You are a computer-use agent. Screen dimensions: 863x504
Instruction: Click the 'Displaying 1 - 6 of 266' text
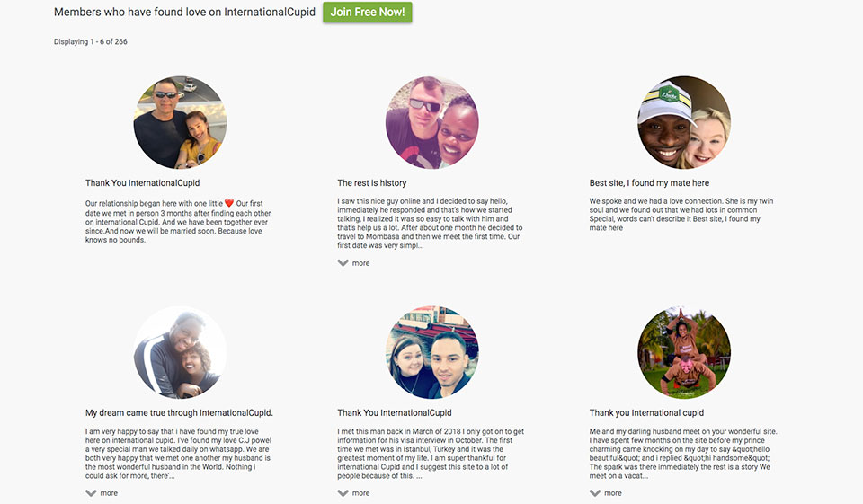[90, 41]
